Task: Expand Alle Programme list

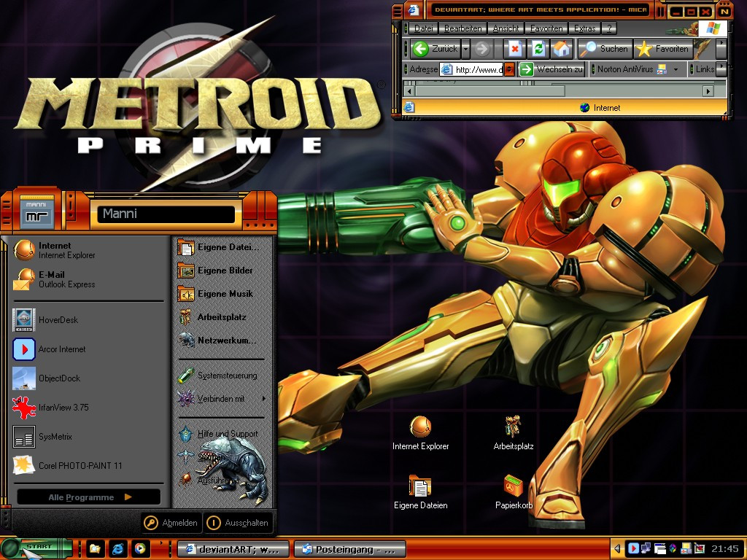Action: pos(88,497)
